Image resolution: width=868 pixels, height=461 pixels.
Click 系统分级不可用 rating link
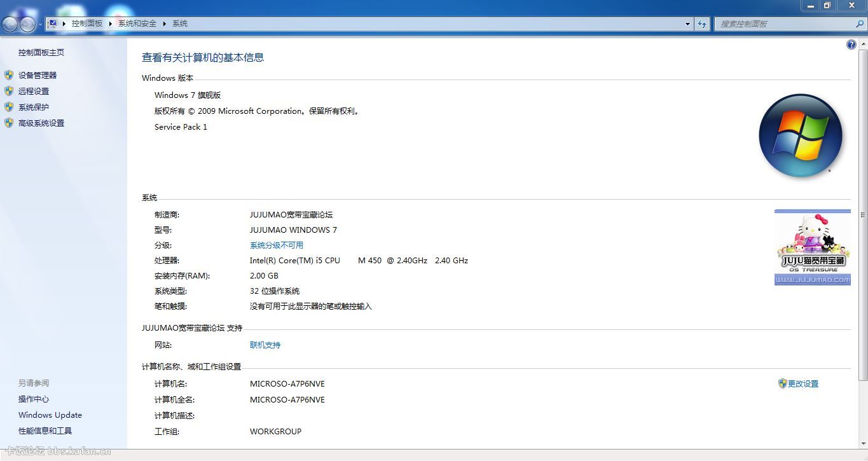(277, 245)
